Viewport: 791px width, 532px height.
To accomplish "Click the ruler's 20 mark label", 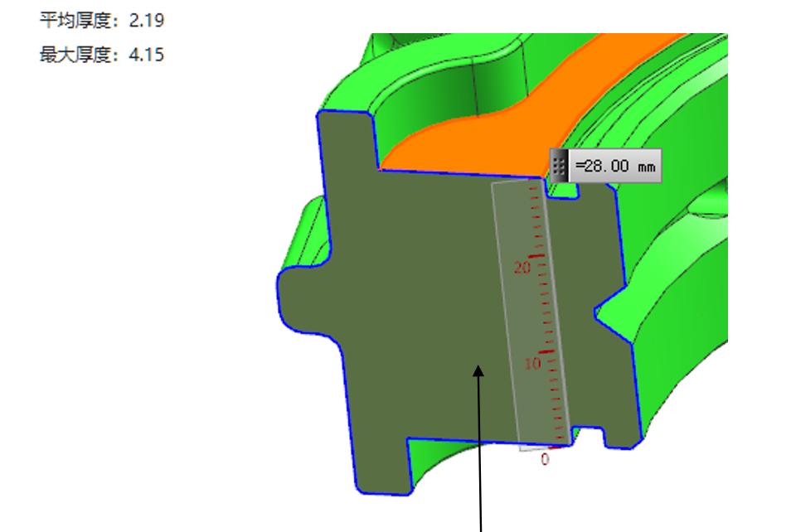I will (522, 268).
